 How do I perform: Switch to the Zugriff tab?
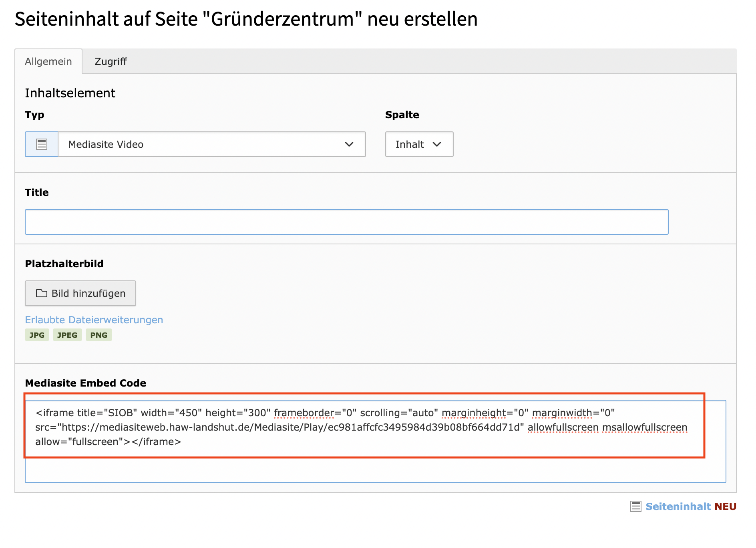tap(111, 61)
